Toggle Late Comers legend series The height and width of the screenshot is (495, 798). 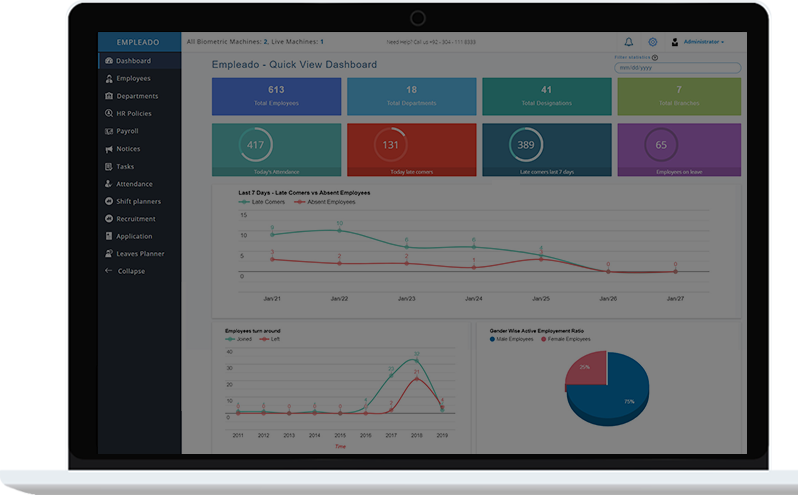tap(262, 202)
